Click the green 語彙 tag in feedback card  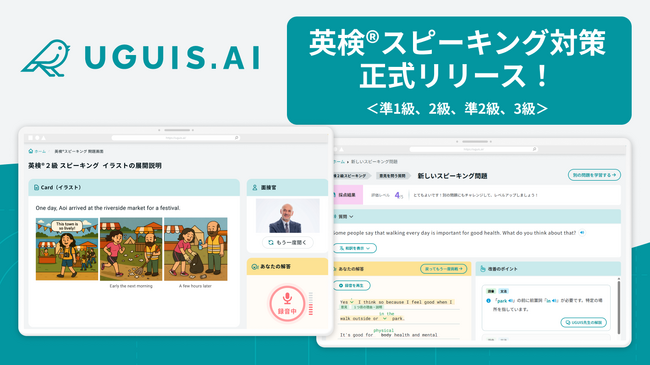491,291
